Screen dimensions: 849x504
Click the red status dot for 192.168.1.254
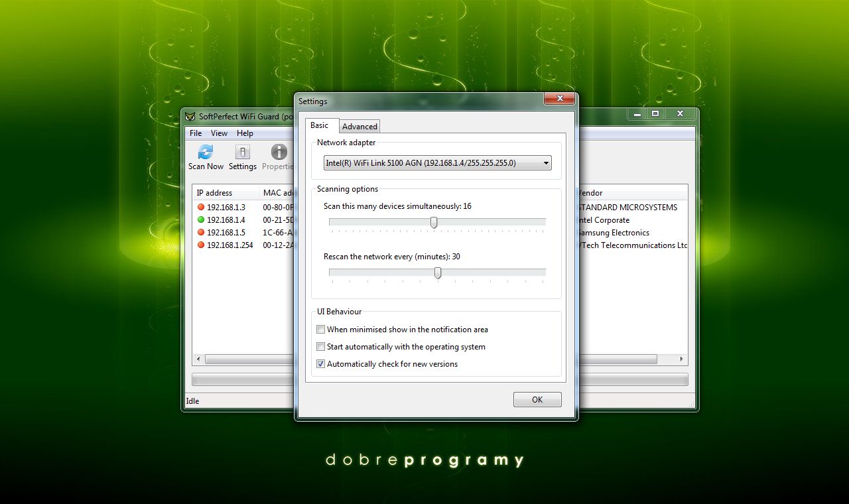coord(200,245)
